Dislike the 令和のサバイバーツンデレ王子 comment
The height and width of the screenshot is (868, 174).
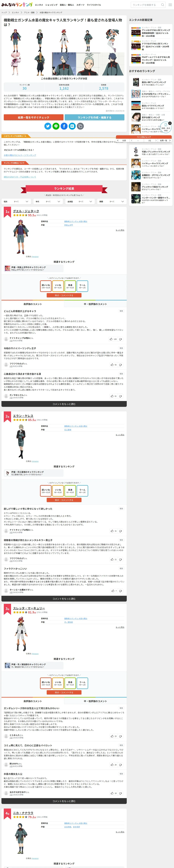tap(121, 365)
